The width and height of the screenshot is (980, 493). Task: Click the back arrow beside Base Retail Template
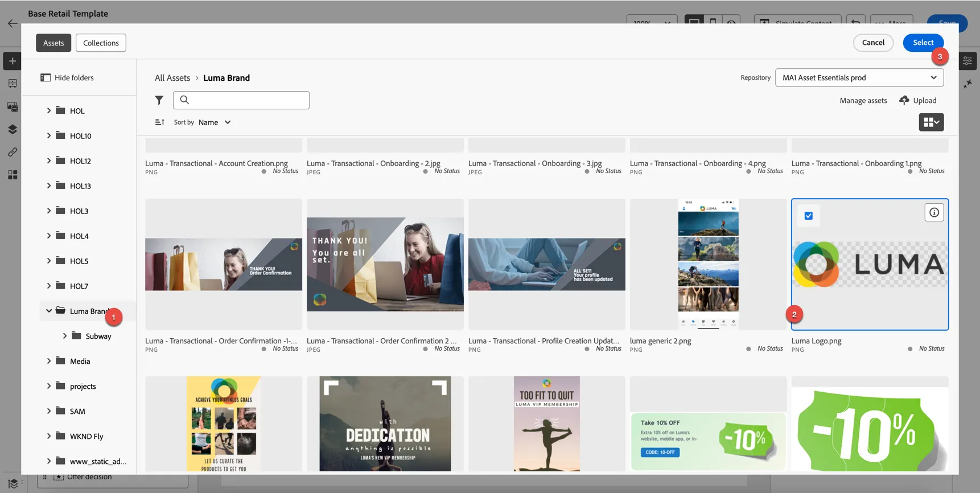tap(13, 23)
